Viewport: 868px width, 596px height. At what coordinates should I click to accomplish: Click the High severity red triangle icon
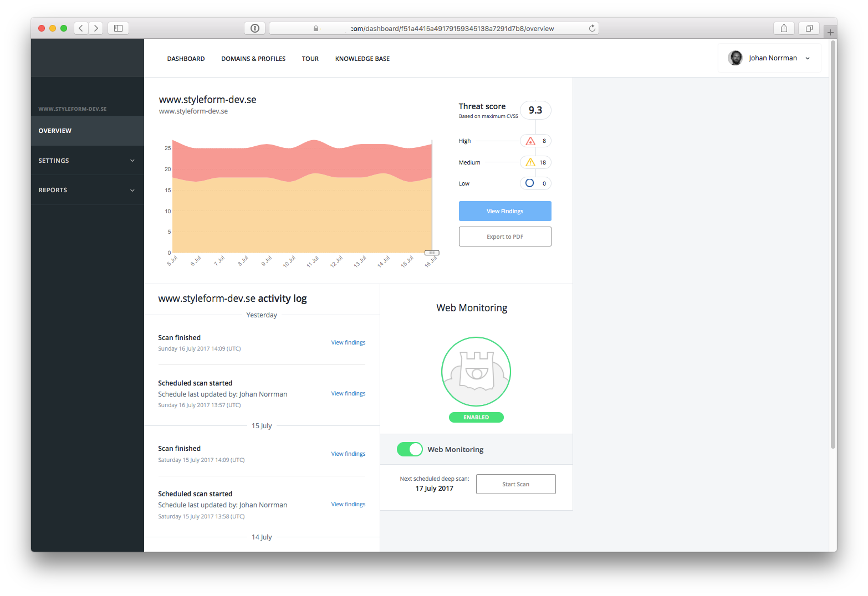click(x=530, y=141)
